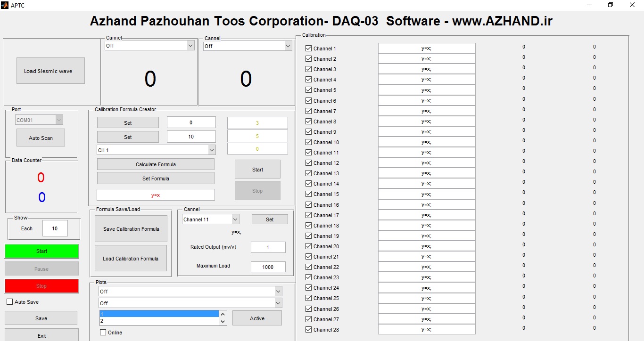Maximize or restore the APTC window
The image size is (644, 341).
pyautogui.click(x=611, y=5)
